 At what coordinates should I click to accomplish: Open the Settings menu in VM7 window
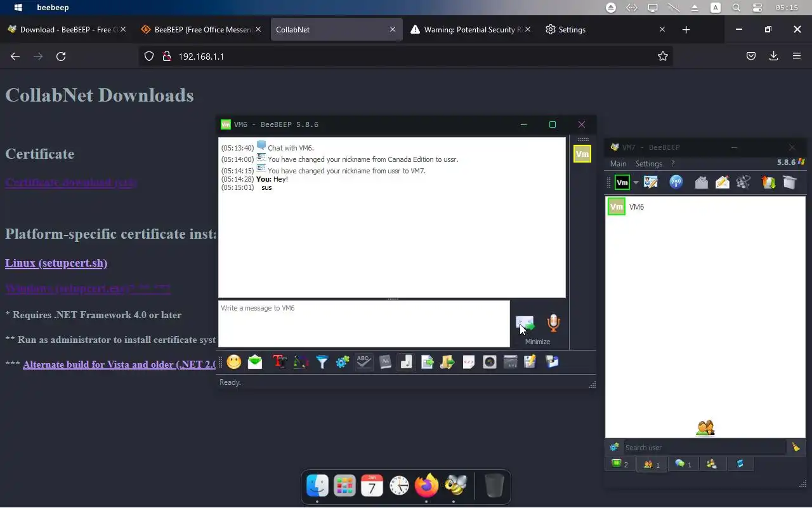click(x=649, y=164)
